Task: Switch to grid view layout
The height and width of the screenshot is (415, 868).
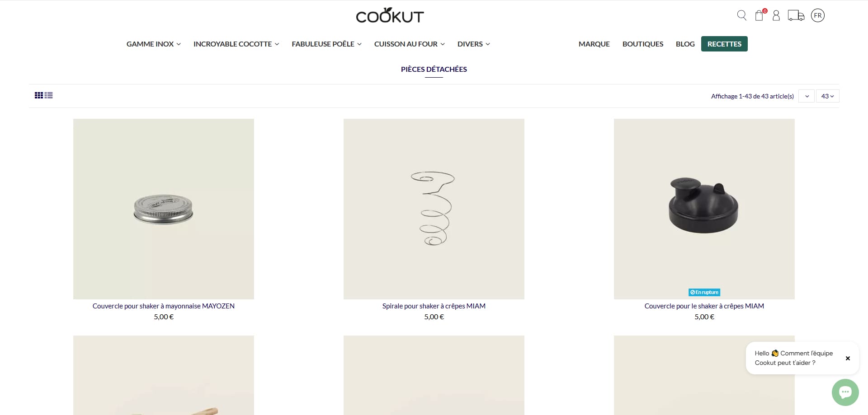Action: [39, 95]
